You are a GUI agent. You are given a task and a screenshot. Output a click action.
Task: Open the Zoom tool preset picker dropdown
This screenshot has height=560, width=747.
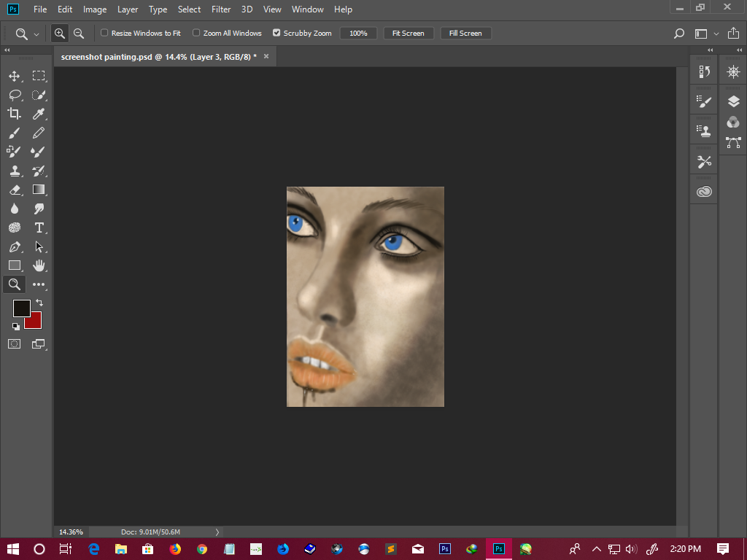(27, 34)
